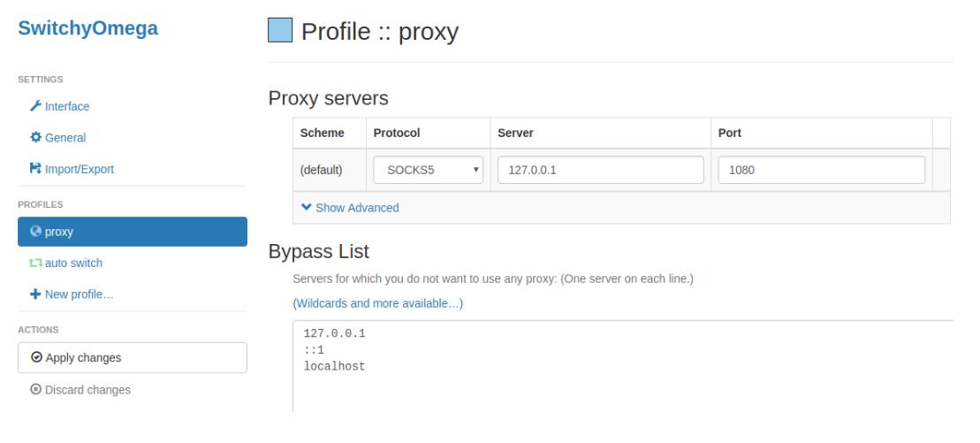Image resolution: width=980 pixels, height=443 pixels.
Task: Open the Interface settings page
Action: click(x=67, y=106)
